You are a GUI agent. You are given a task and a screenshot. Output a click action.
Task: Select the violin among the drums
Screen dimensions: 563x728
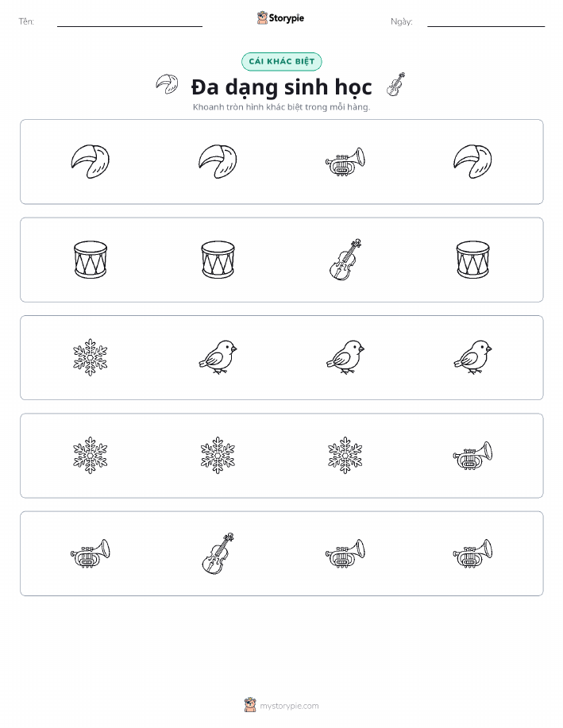pyautogui.click(x=345, y=260)
